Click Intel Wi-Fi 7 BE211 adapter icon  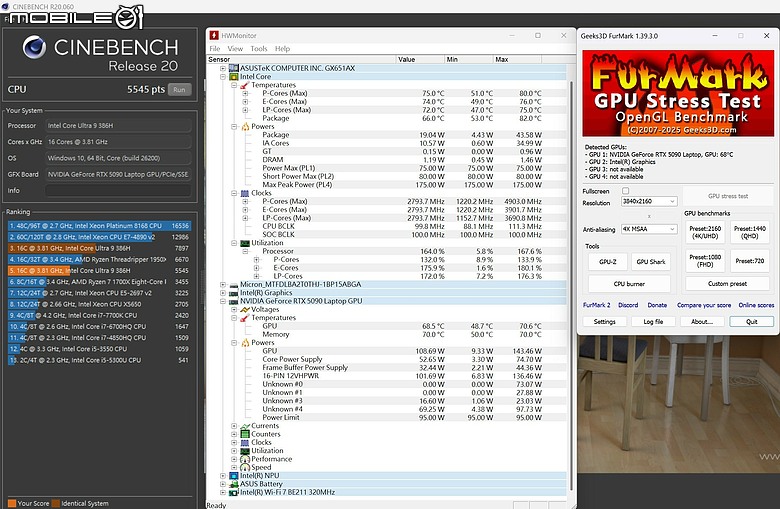point(233,493)
